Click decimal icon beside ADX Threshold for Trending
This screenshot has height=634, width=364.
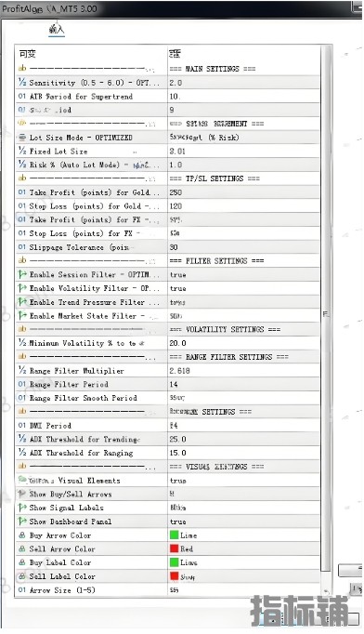(x=22, y=439)
